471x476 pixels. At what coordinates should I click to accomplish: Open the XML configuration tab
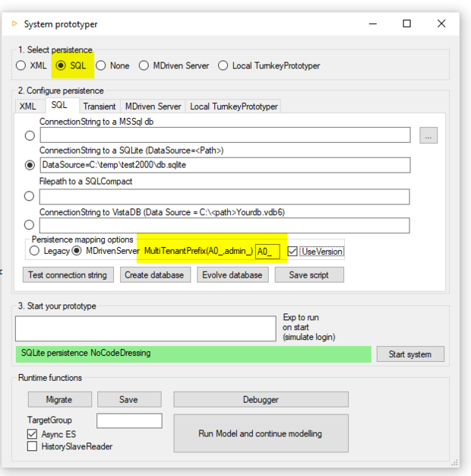pyautogui.click(x=28, y=106)
